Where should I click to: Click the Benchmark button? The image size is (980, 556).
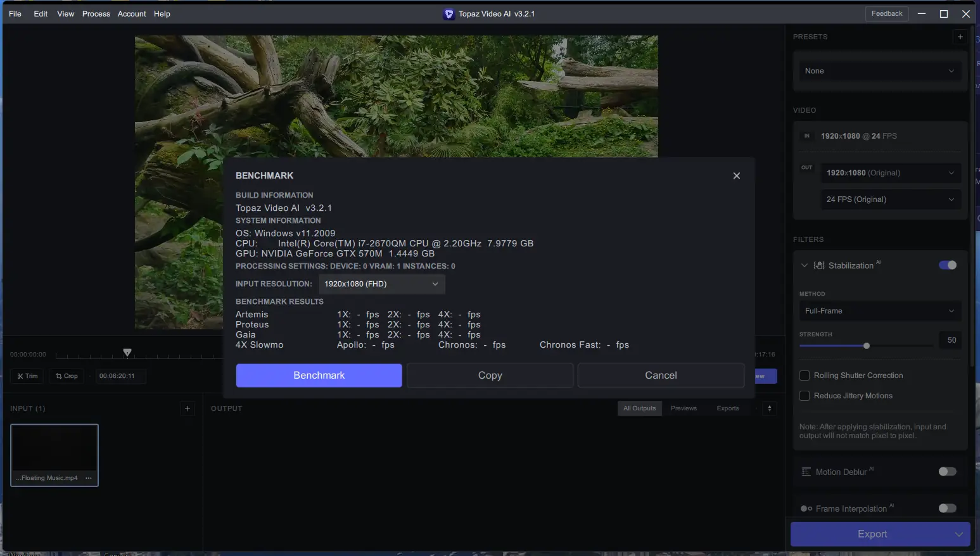[x=319, y=376]
